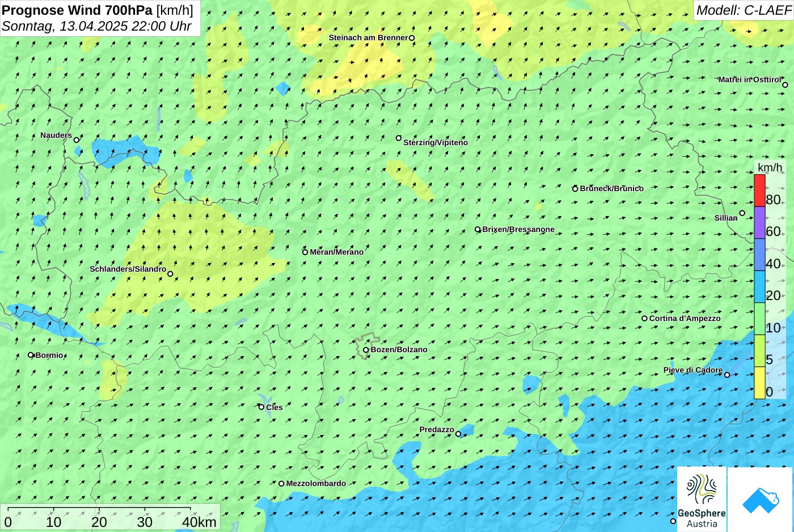Click the Brixen/Bressanone location marker
Viewport: 794px width, 532px height.
point(478,230)
